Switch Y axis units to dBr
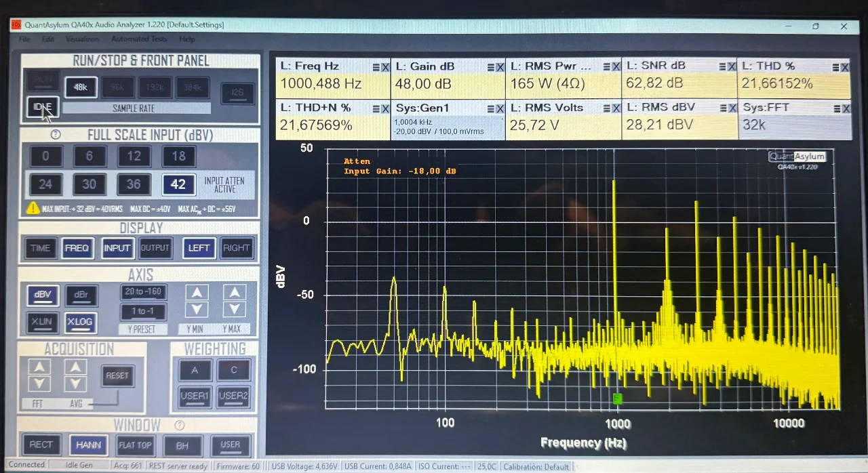Viewport: 868px width, 473px height. pyautogui.click(x=81, y=295)
